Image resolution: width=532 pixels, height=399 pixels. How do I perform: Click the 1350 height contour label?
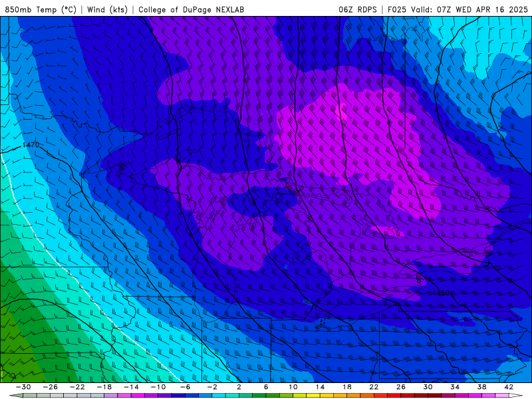tap(441, 293)
